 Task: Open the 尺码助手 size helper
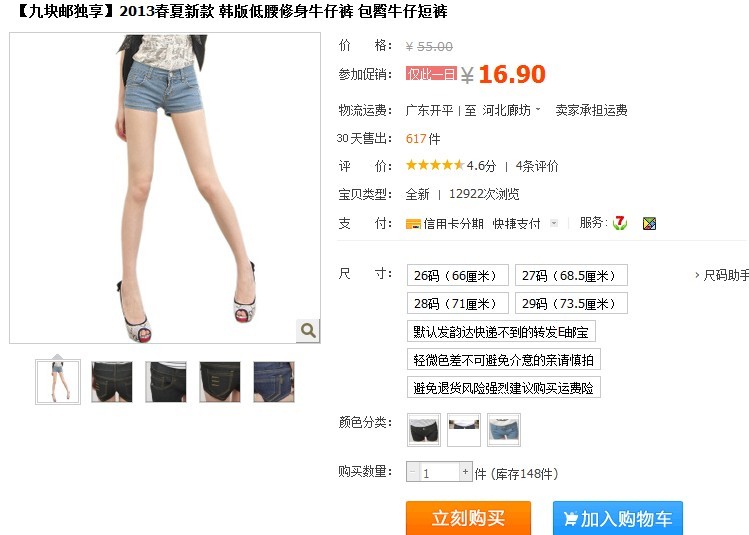coord(722,275)
